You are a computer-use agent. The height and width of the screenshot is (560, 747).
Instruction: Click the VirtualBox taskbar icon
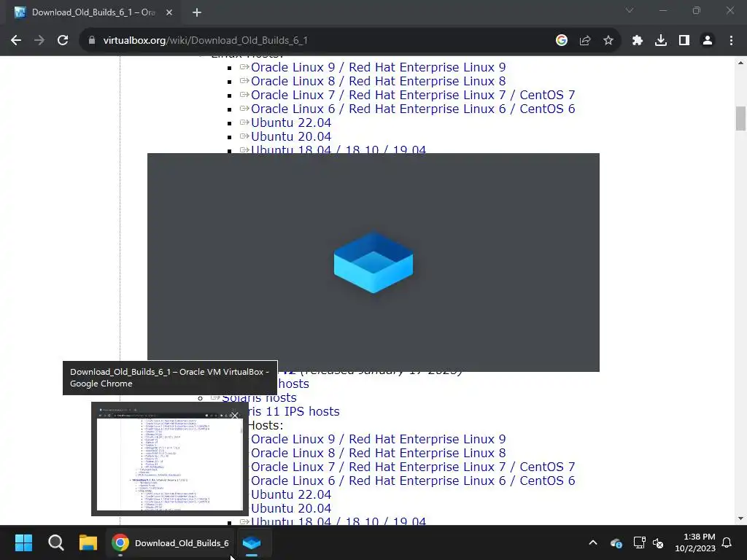[x=252, y=542]
